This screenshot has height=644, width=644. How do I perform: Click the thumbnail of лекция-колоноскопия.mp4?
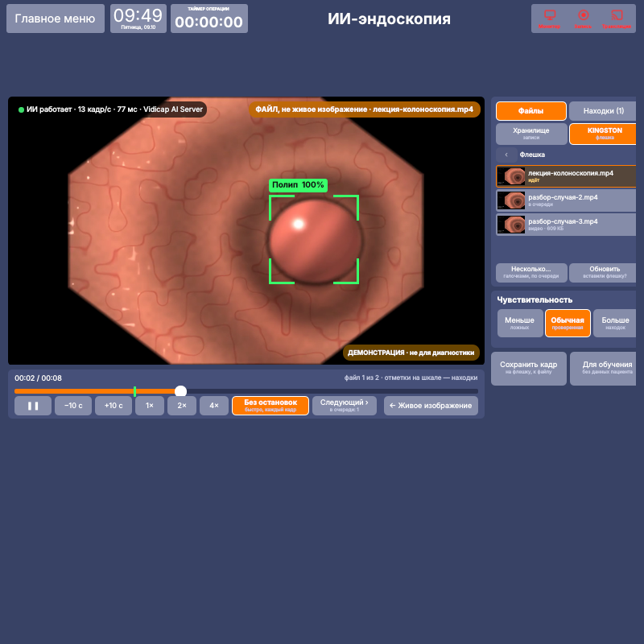[x=511, y=176]
